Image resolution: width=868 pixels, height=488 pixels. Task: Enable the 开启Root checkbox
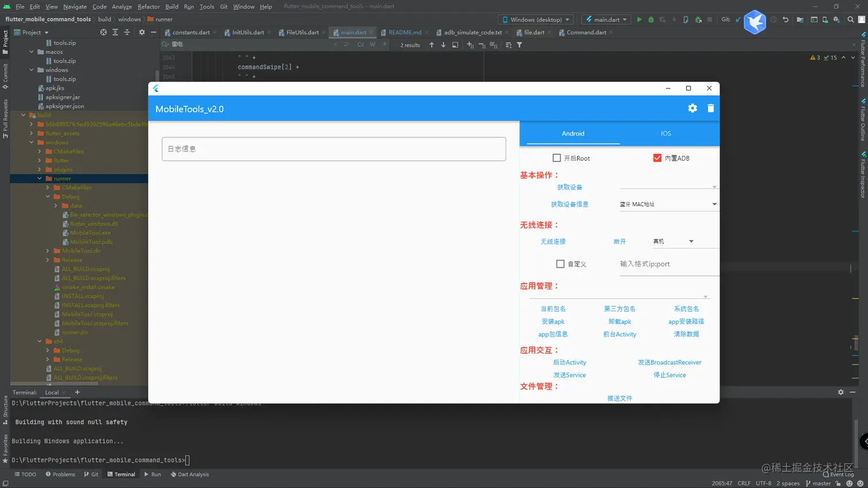pyautogui.click(x=556, y=158)
